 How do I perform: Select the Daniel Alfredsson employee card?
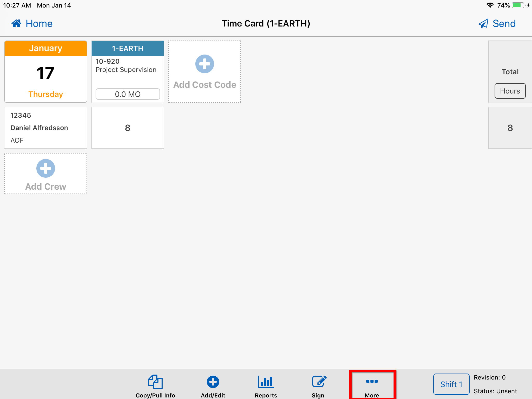point(45,128)
